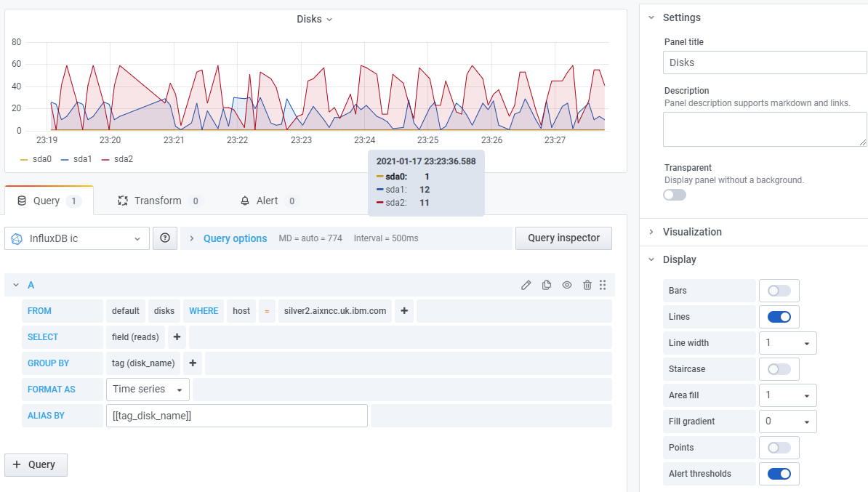Open the Disks panel title menu

pyautogui.click(x=315, y=19)
